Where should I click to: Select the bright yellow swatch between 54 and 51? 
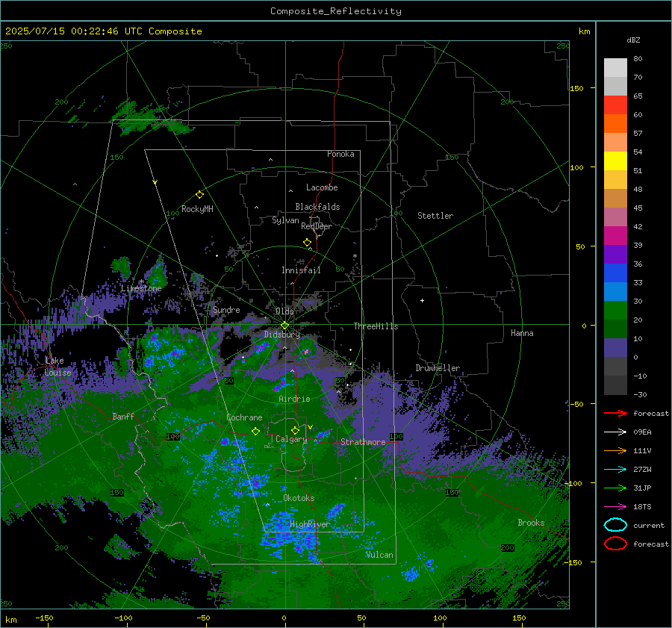[615, 161]
